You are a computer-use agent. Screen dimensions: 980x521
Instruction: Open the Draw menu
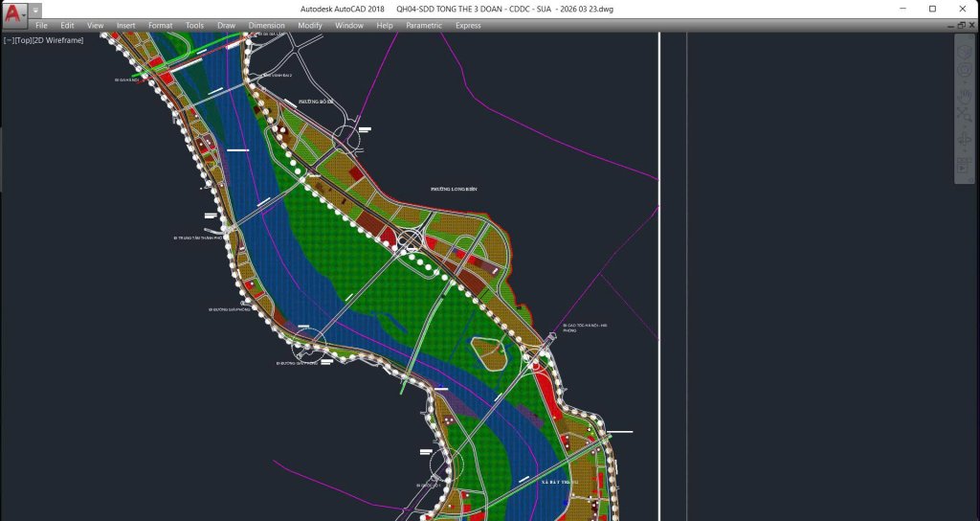[226, 26]
